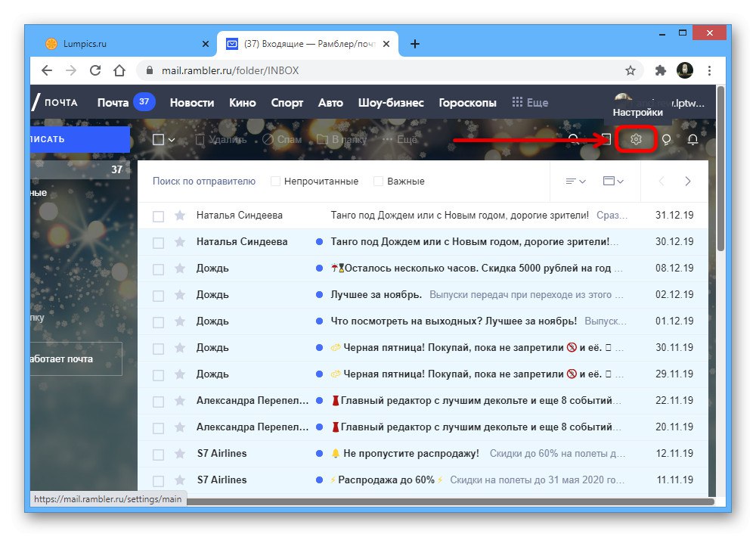Open the layout view dropdown

pos(613,182)
